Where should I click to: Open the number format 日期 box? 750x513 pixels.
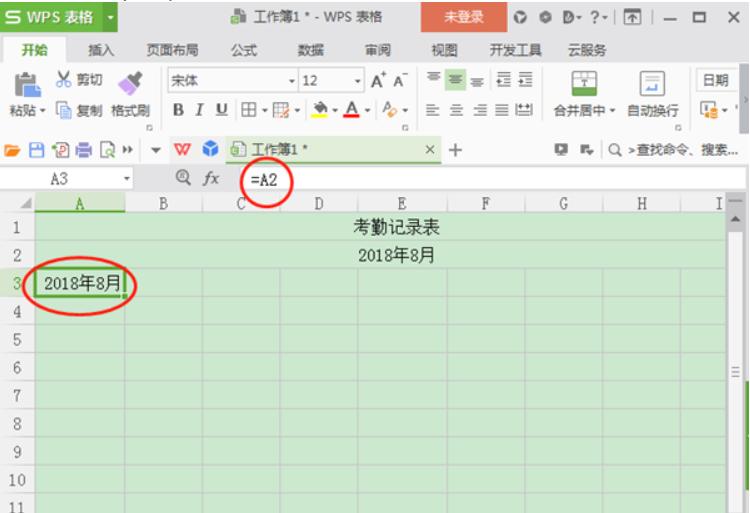pos(716,80)
